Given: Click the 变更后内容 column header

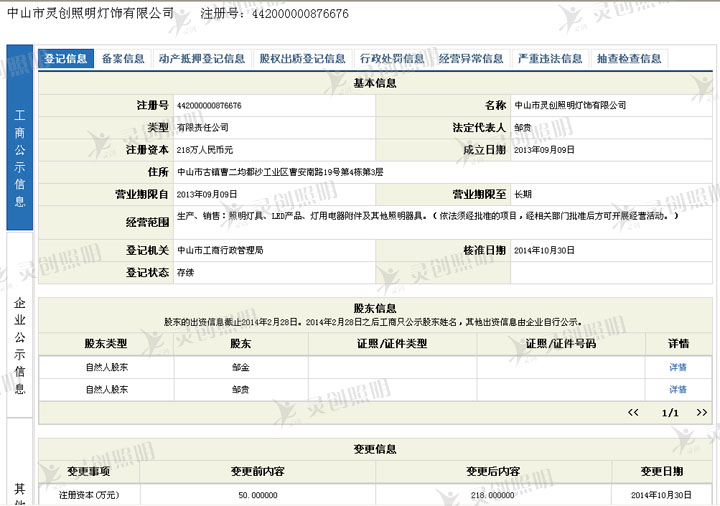Looking at the screenshot, I should 493,472.
